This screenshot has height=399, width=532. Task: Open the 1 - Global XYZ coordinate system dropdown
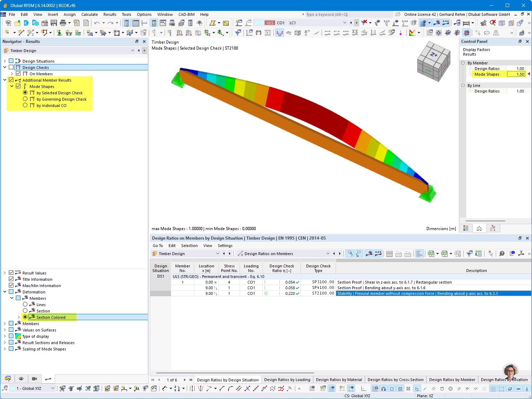(x=53, y=388)
